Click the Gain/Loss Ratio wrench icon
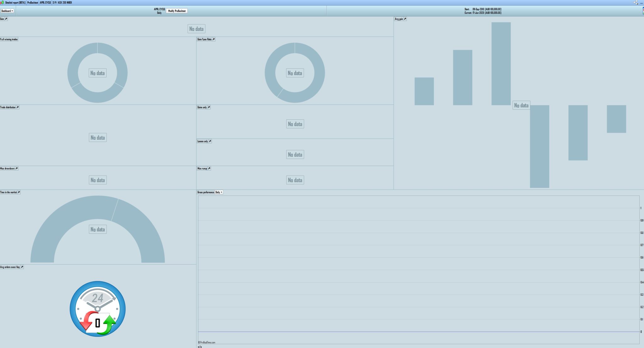Viewport: 644px width, 348px height. (x=214, y=39)
